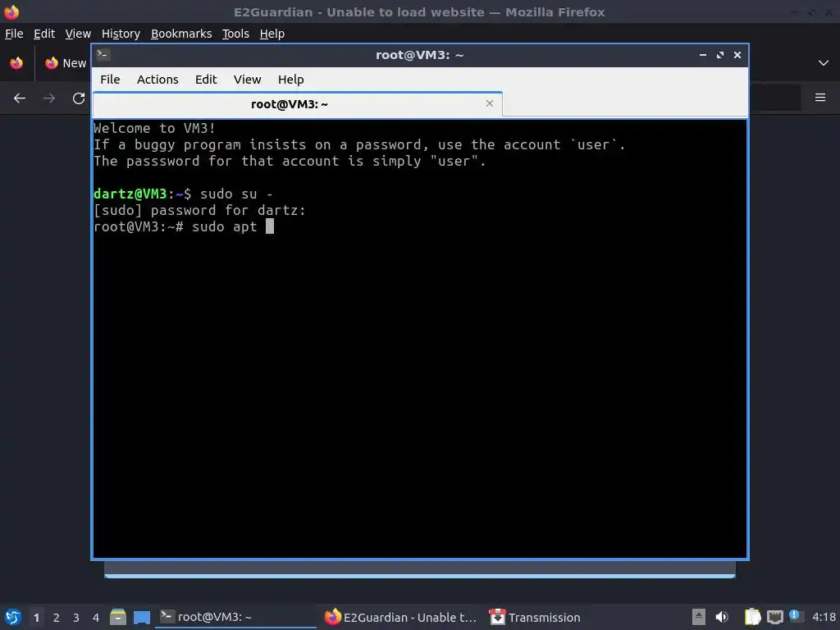Select the root@VM3: ~ terminal tab
The height and width of the screenshot is (630, 840).
click(x=297, y=104)
